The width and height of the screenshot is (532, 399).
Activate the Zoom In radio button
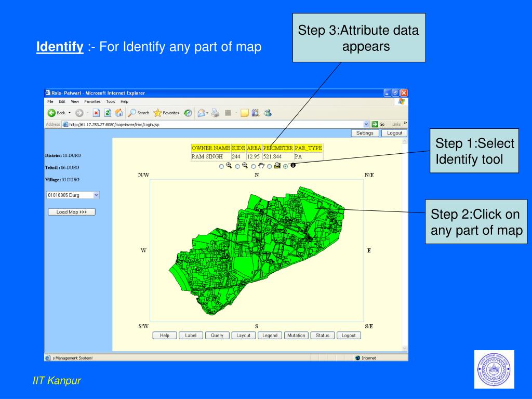point(221,166)
